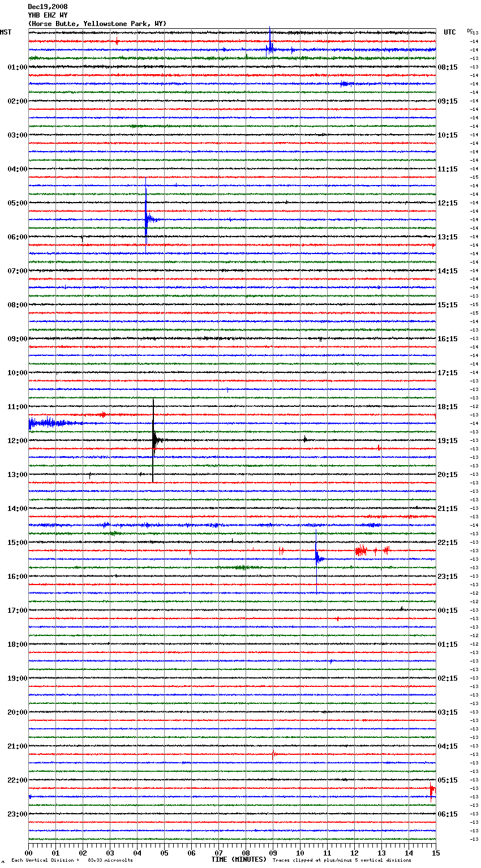
Task: Click the MST axis header
Action: pyautogui.click(x=6, y=32)
